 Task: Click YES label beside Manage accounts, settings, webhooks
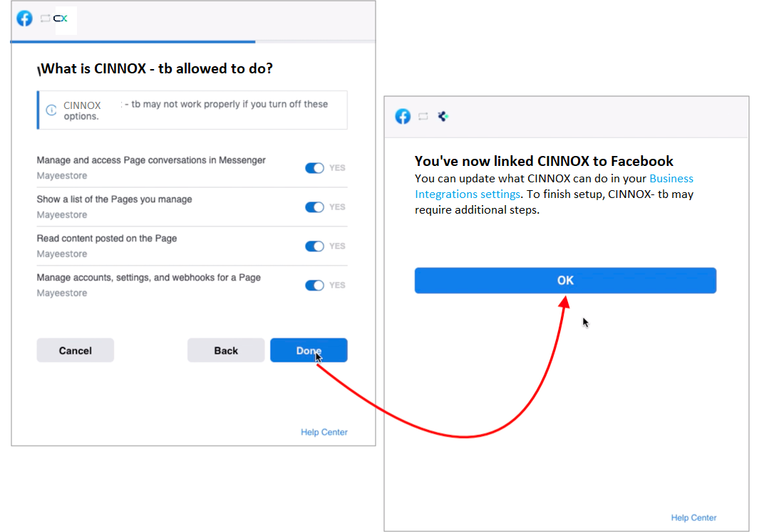tap(337, 286)
